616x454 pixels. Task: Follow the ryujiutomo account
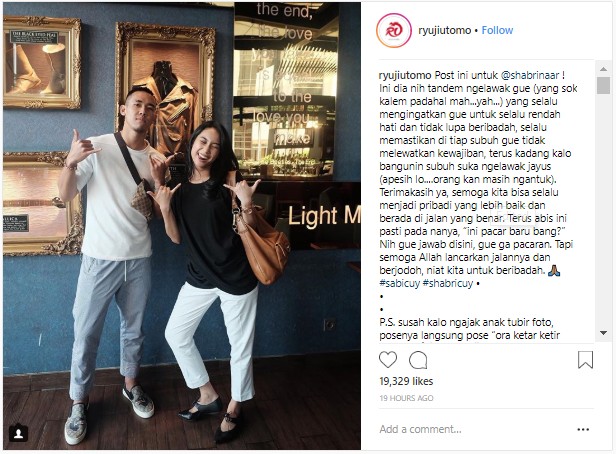point(497,30)
